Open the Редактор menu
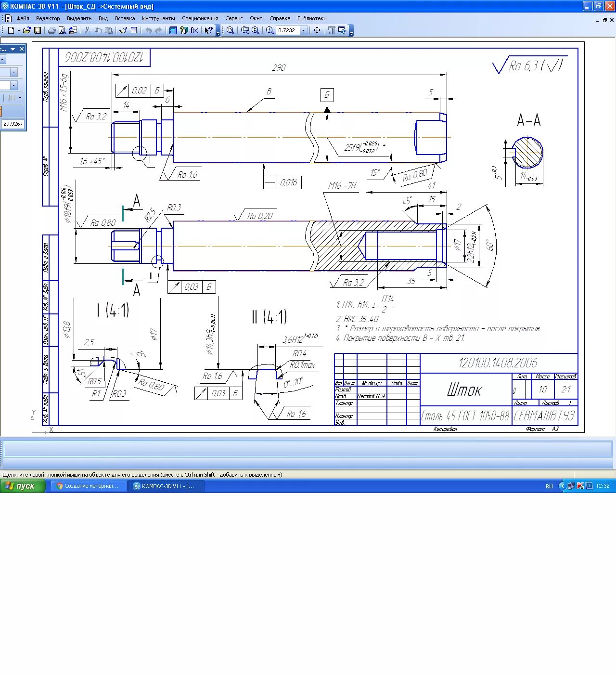The height and width of the screenshot is (675, 616). [48, 18]
